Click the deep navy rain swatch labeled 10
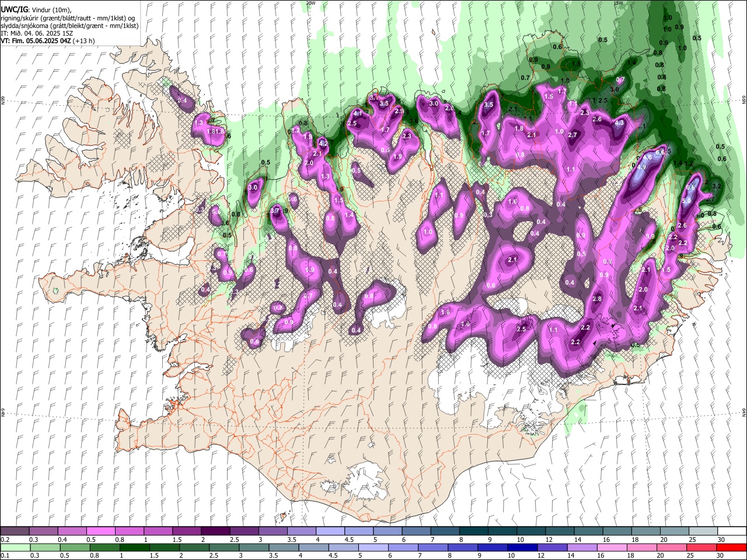 click(x=522, y=547)
